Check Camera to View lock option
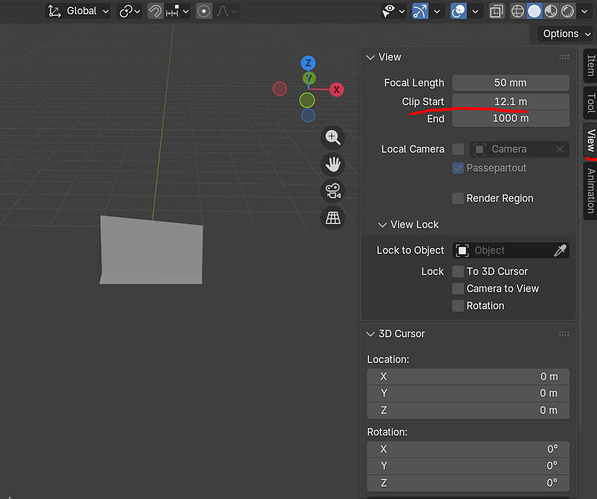Image resolution: width=597 pixels, height=499 pixels. click(458, 289)
